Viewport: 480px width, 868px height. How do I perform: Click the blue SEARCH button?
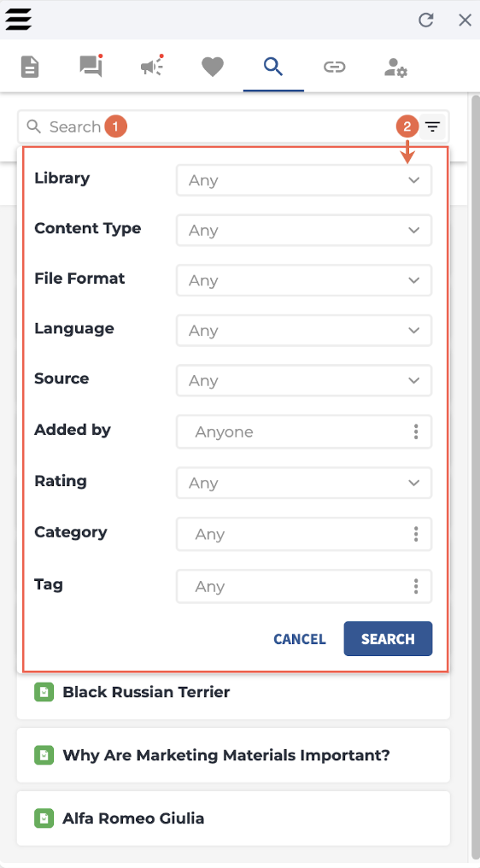[x=388, y=639]
